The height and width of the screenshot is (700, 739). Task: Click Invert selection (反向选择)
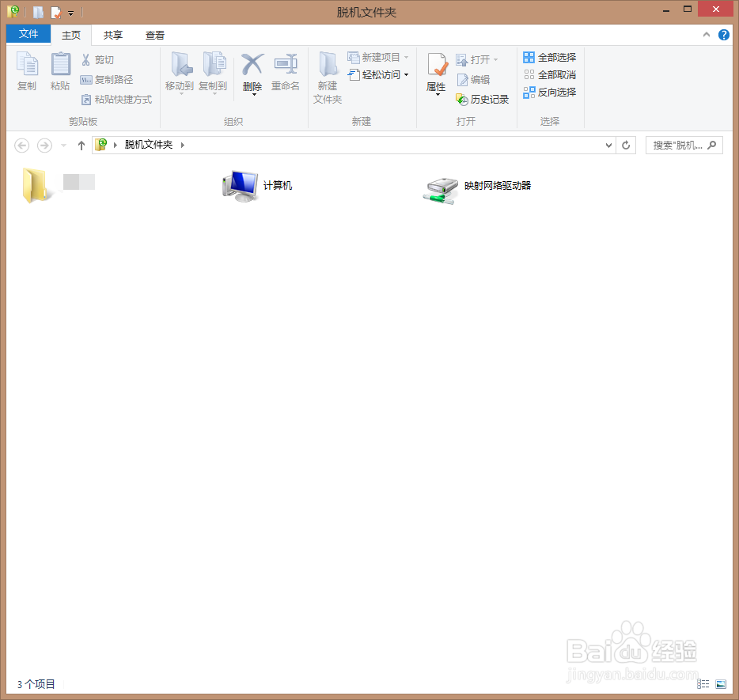click(x=550, y=92)
